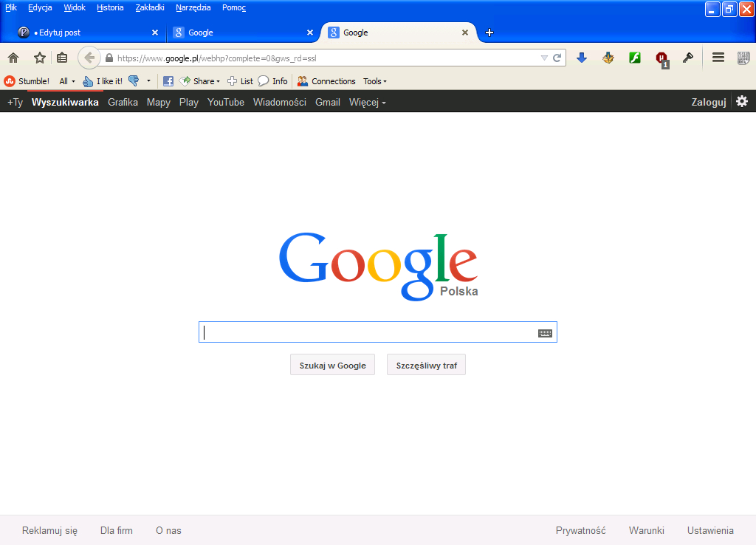Open the Zakładki menu
The width and height of the screenshot is (756, 545).
[150, 7]
